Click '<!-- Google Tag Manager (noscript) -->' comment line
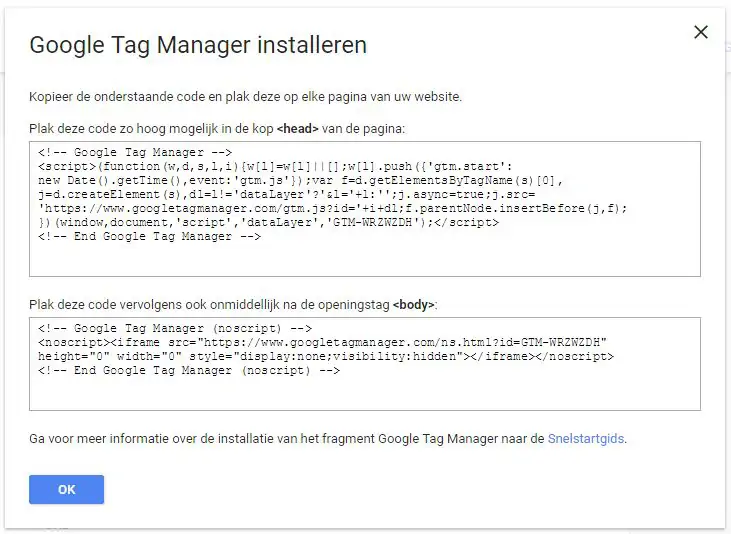The image size is (731, 534). tap(175, 328)
